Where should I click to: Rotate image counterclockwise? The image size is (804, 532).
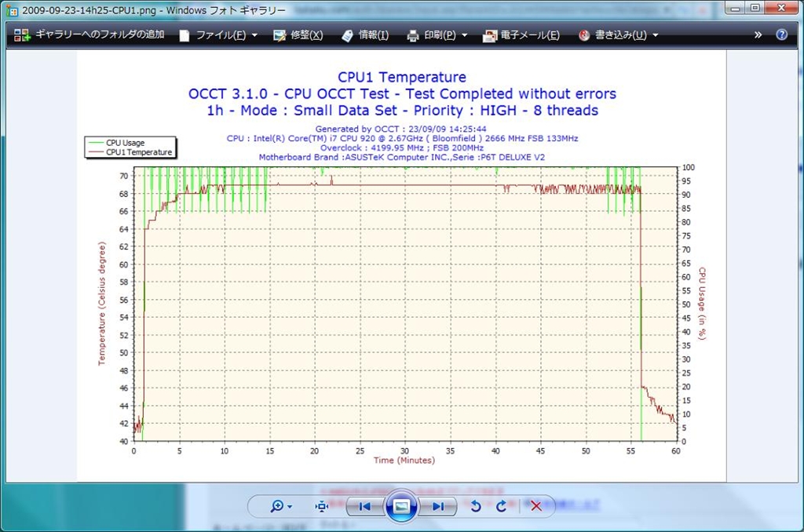475,506
